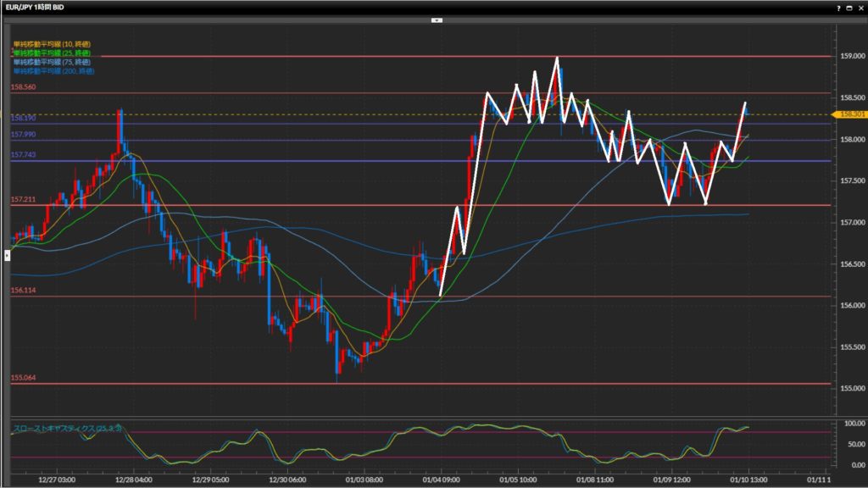Select the 155.064 horizontal line label

[x=22, y=378]
